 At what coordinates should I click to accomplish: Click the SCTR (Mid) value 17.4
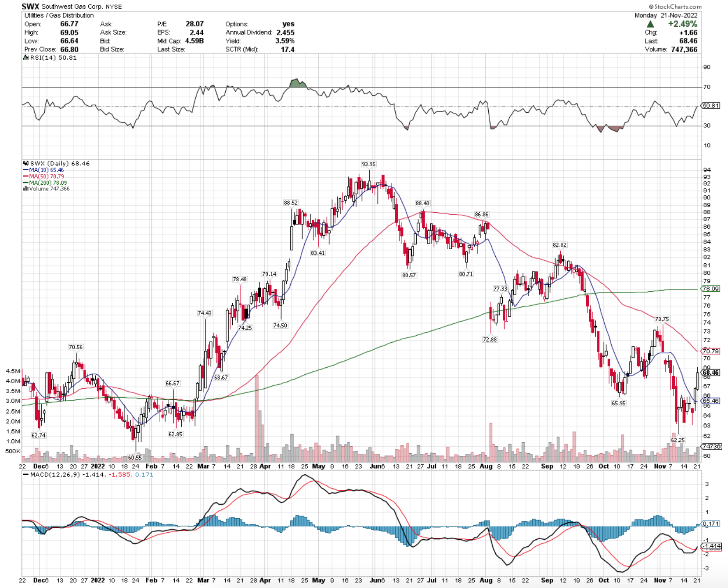point(288,49)
